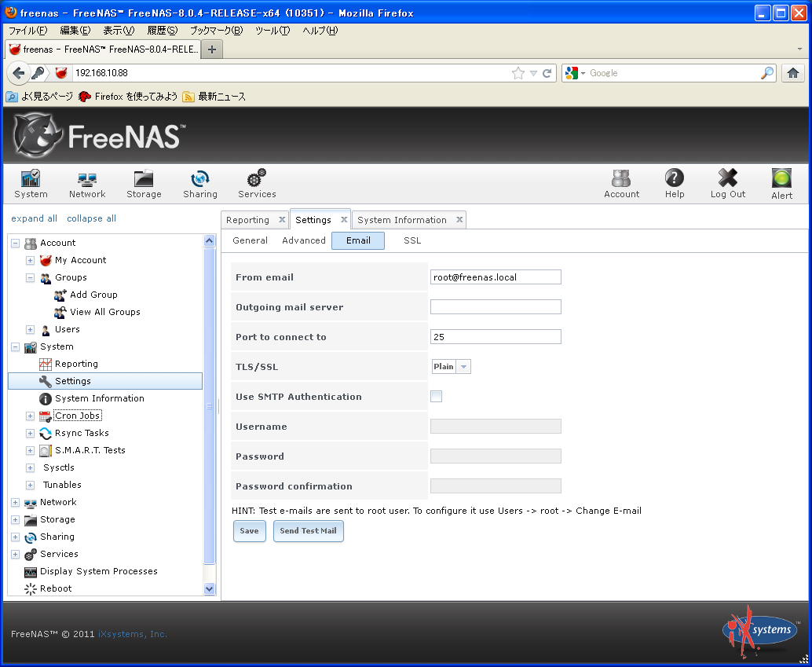Image resolution: width=812 pixels, height=667 pixels.
Task: Expand the Services tree node
Action: [x=16, y=554]
